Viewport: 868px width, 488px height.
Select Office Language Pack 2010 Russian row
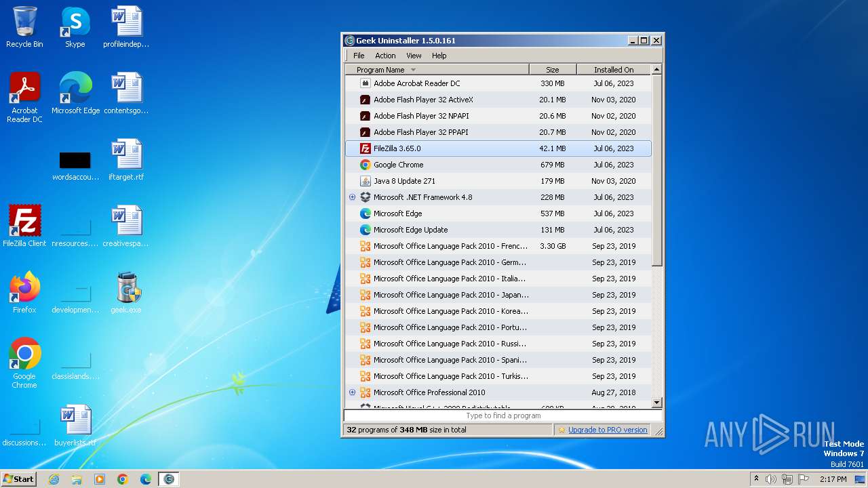coord(498,344)
